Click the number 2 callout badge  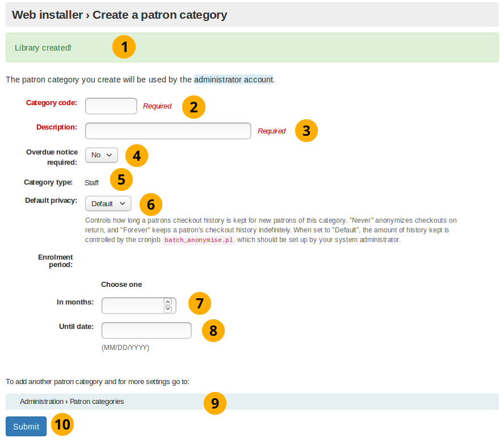[x=194, y=107]
